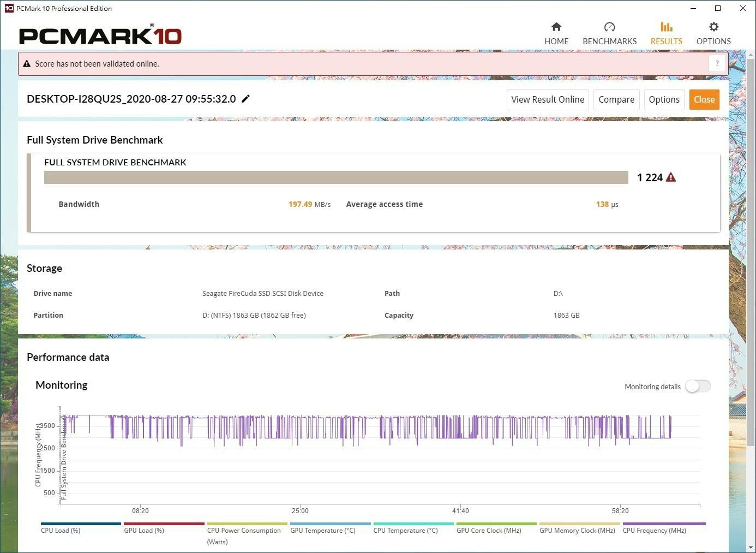Image resolution: width=756 pixels, height=553 pixels.
Task: Click the Average access time label
Action: click(x=385, y=204)
